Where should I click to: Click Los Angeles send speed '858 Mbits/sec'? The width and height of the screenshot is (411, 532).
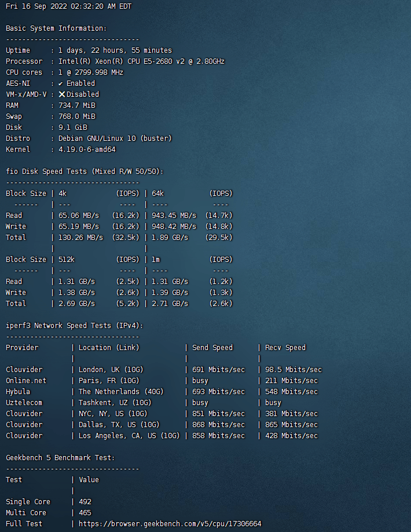[x=219, y=436]
